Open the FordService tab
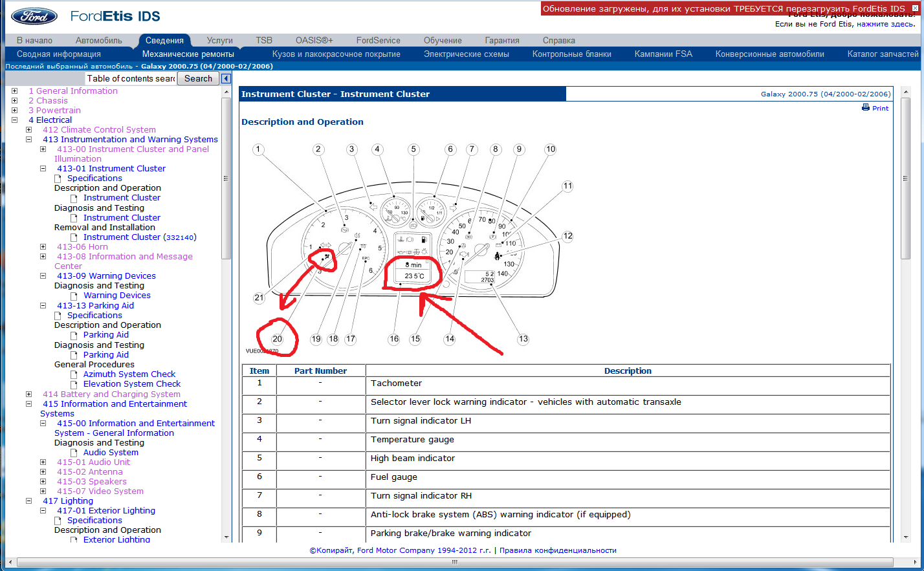 coord(379,40)
